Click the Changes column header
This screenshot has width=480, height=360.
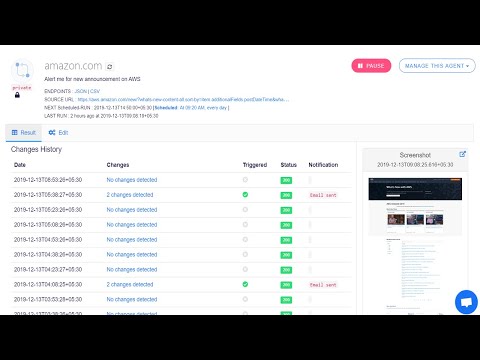pyautogui.click(x=118, y=165)
